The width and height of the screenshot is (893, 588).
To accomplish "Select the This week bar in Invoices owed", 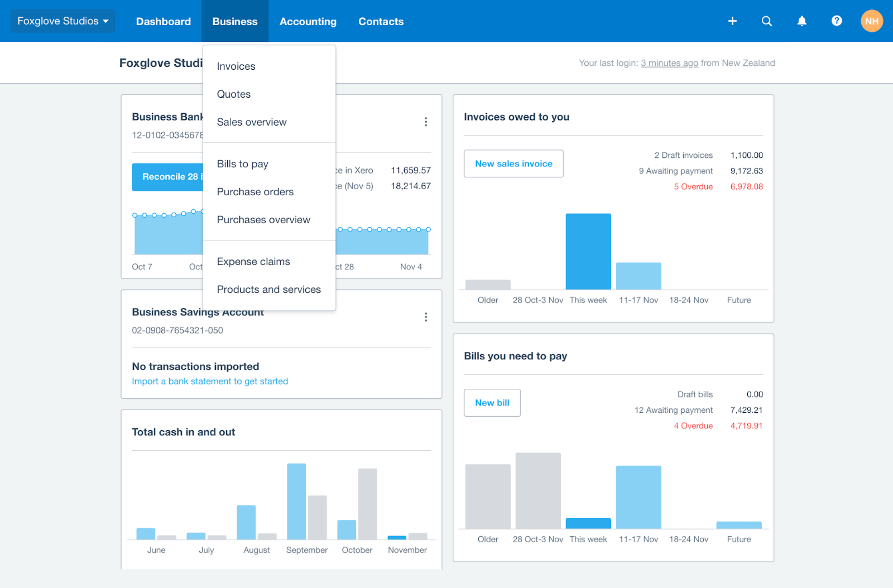I will [588, 251].
